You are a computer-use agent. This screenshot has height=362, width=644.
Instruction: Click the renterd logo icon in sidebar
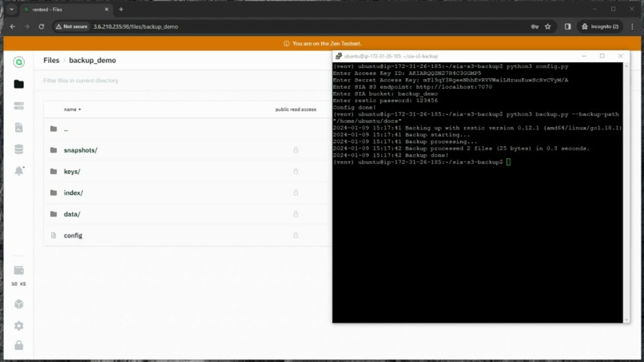point(18,62)
